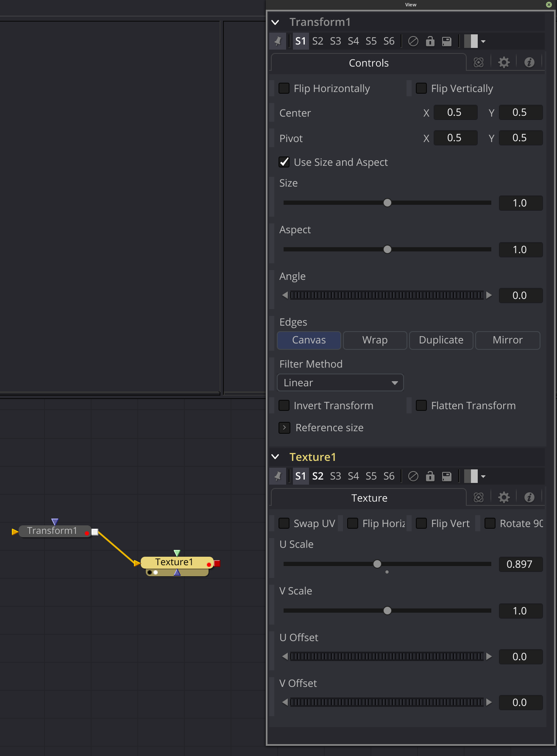Open Transform1 tile color dropdown arrow

pos(483,42)
